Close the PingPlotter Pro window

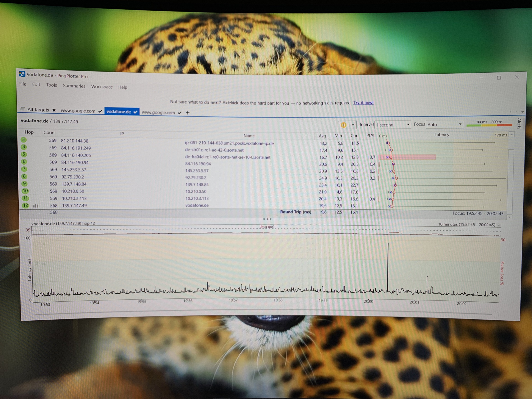point(517,77)
